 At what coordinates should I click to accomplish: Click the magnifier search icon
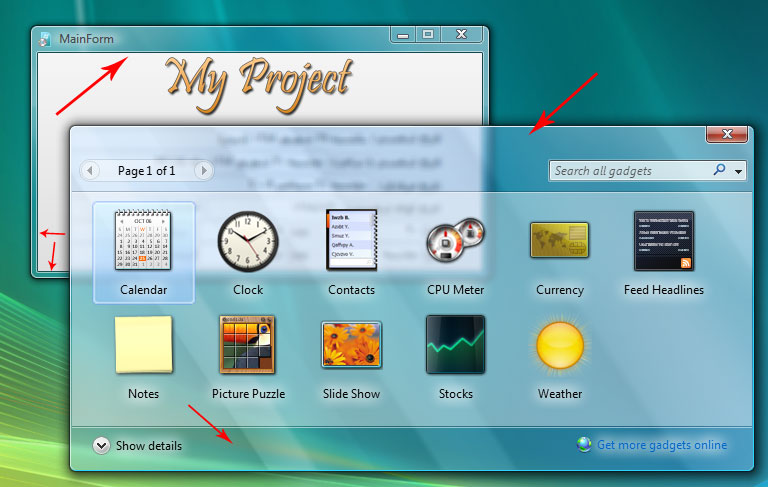(x=719, y=170)
